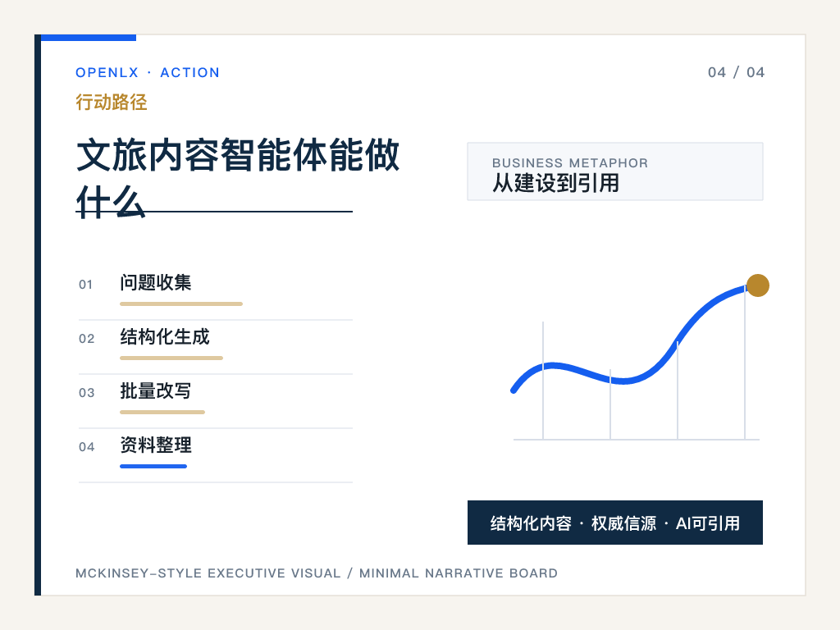This screenshot has width=840, height=630.
Task: Click the number 02 in the list
Action: 86,339
